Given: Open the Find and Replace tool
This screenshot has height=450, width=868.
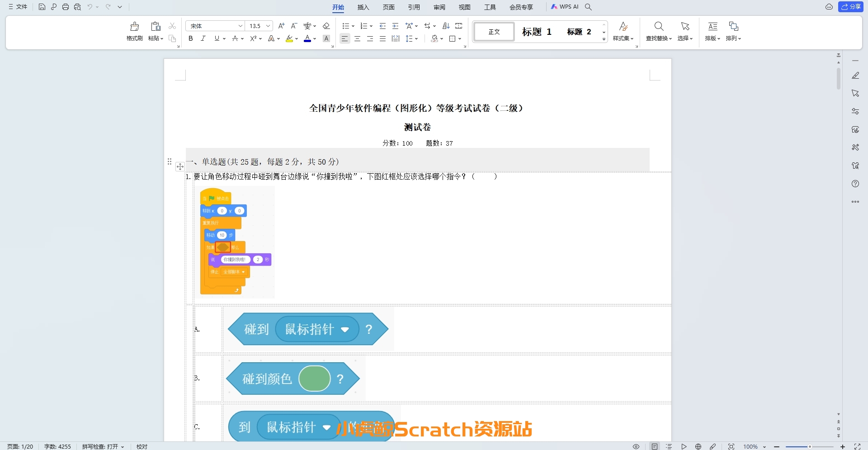Looking at the screenshot, I should click(658, 31).
